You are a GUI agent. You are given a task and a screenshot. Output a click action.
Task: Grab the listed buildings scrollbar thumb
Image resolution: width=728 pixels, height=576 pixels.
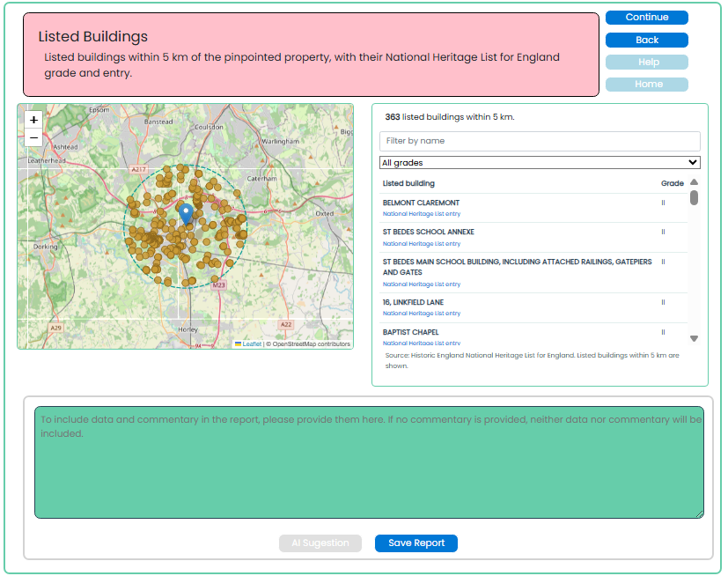point(694,197)
